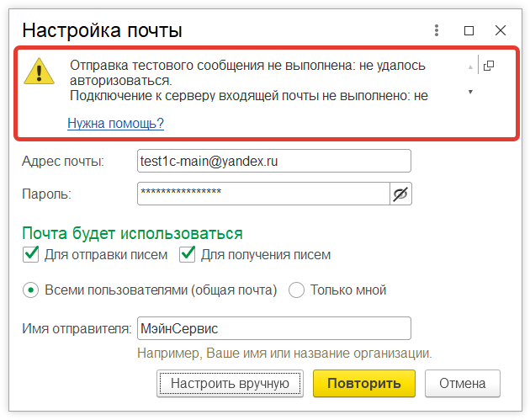Open the "Нужна помощь?" help link
The image size is (530, 420).
[x=115, y=124]
